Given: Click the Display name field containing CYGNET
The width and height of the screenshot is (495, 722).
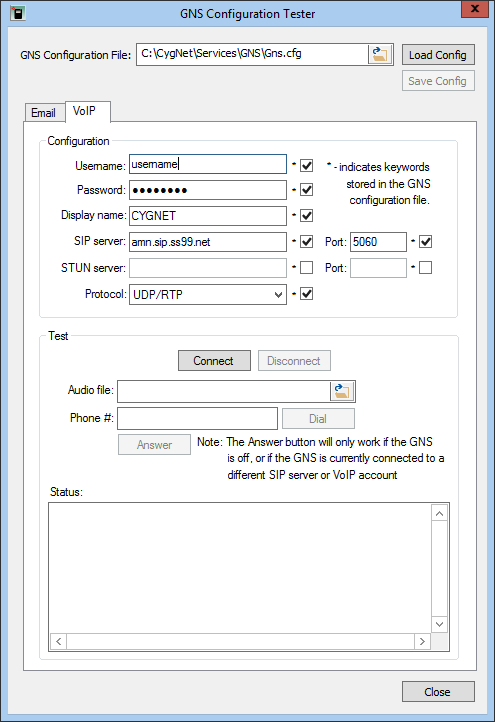Looking at the screenshot, I should 208,215.
